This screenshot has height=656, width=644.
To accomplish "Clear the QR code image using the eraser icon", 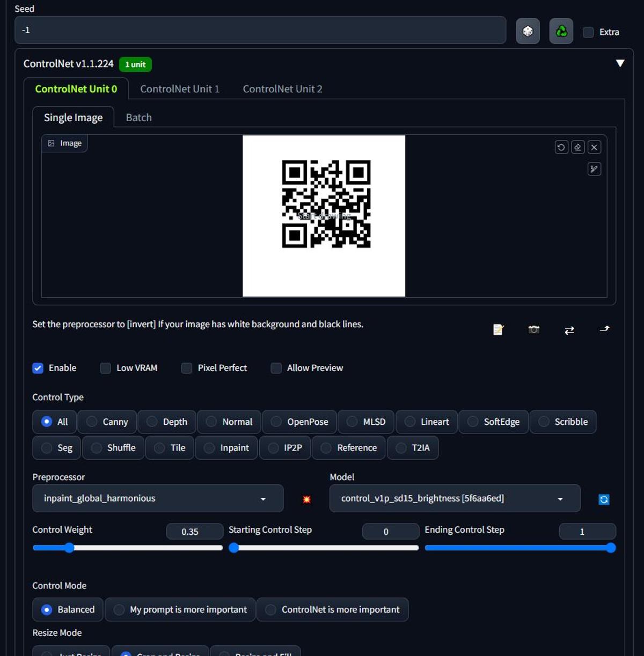I will click(x=577, y=147).
